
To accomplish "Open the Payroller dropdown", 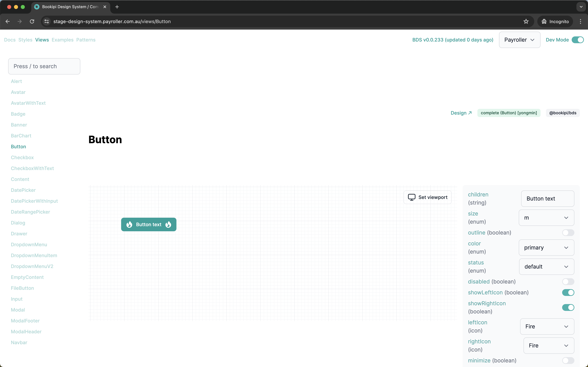I will coord(519,40).
